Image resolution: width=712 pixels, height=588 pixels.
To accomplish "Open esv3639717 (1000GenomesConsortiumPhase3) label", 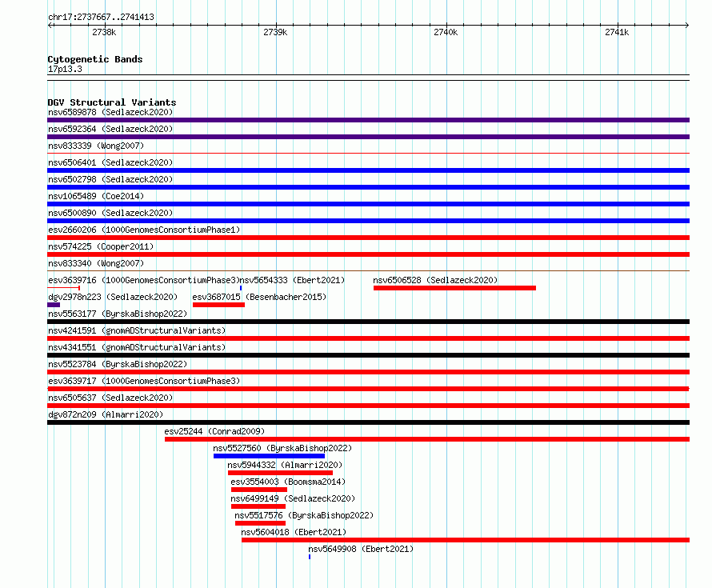I will pos(144,381).
